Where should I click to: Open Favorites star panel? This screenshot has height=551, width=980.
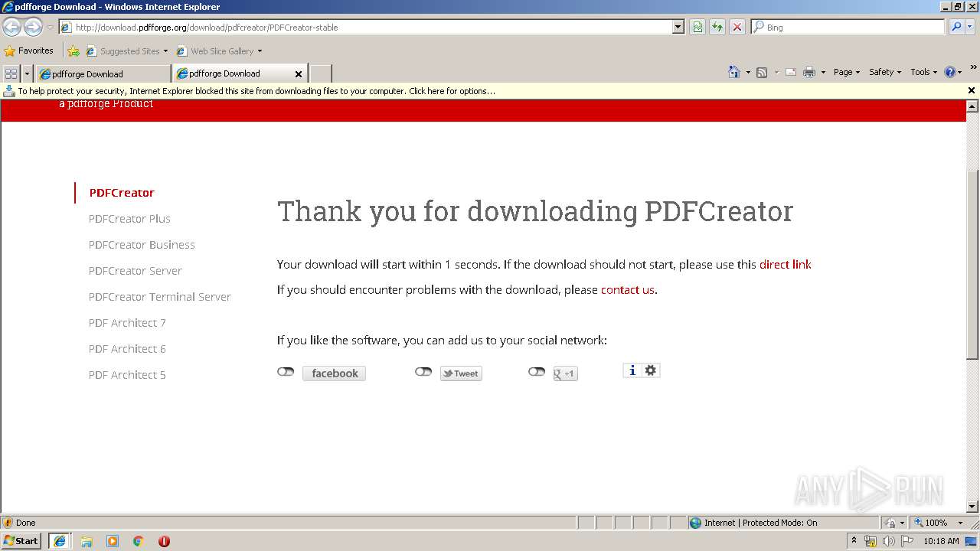coord(29,51)
